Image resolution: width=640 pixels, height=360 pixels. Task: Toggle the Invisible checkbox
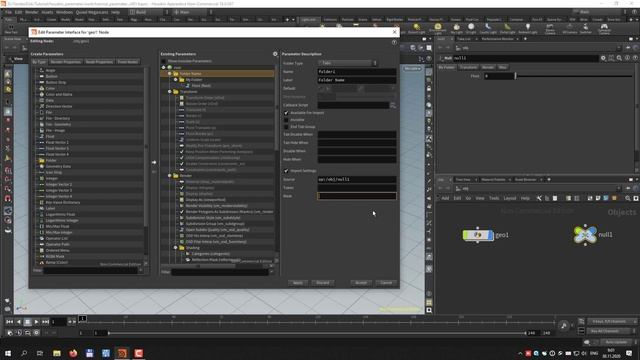286,120
